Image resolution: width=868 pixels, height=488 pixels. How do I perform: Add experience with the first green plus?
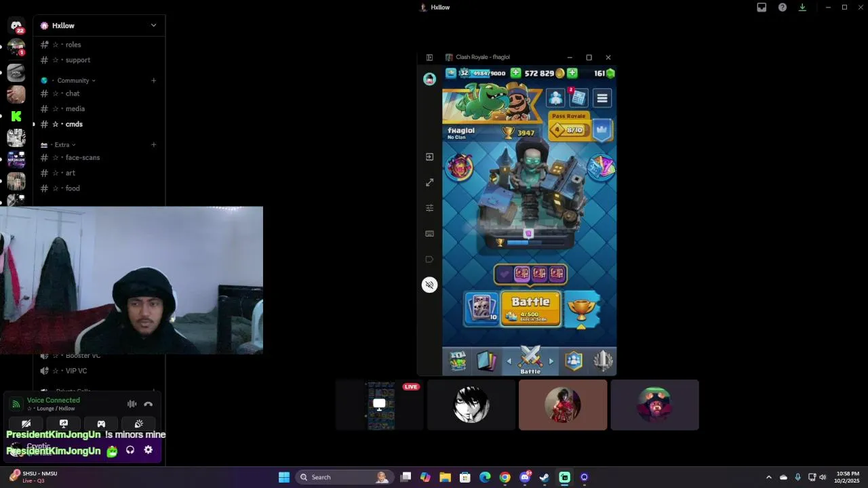(516, 73)
